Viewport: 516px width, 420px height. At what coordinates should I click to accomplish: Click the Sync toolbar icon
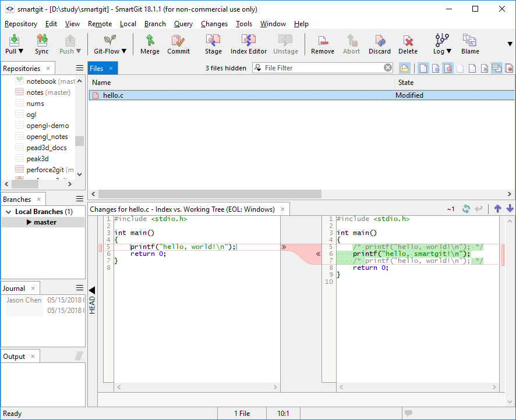pyautogui.click(x=42, y=44)
